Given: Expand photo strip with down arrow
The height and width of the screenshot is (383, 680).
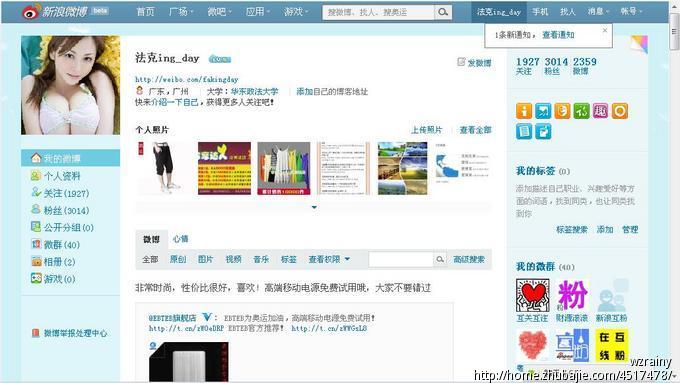Looking at the screenshot, I should click(314, 207).
